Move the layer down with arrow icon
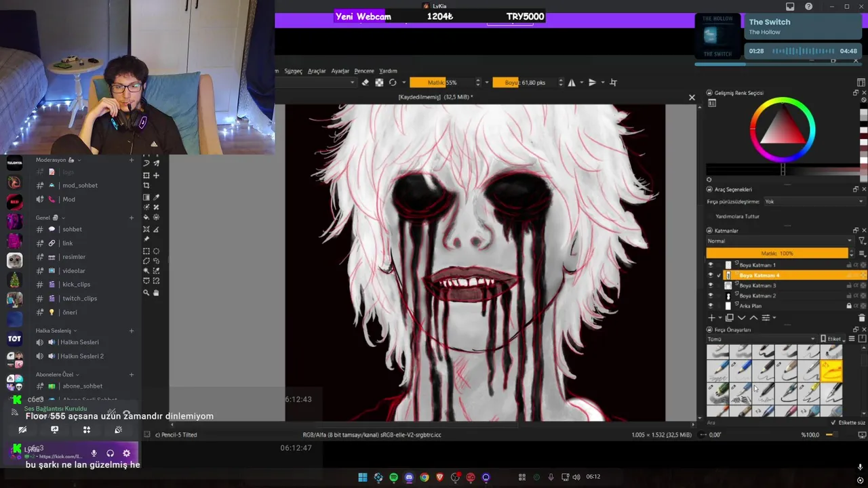Screen dimensions: 868x488 [741, 317]
